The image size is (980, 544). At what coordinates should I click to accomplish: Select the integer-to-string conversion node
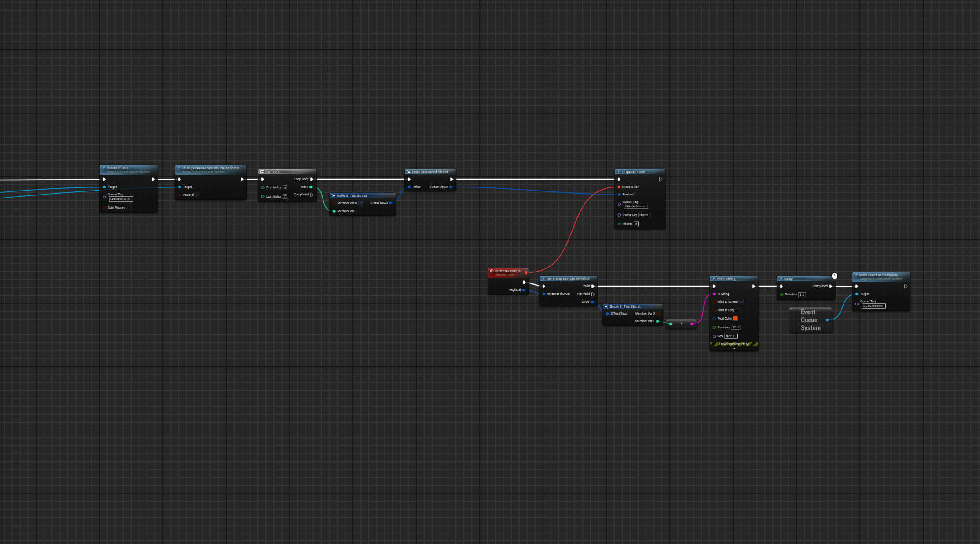point(681,324)
